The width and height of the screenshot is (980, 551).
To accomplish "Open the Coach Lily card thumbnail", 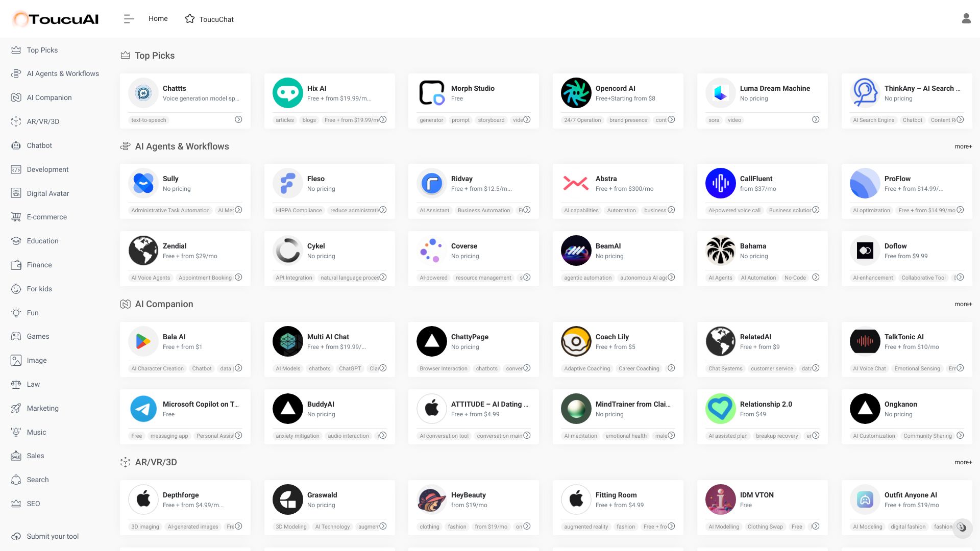I will [576, 341].
